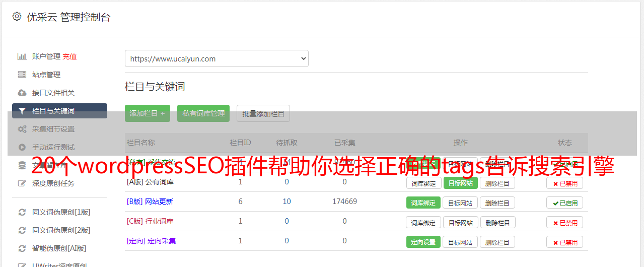Toggle the 已启用 status of 网站更新

pos(564,203)
